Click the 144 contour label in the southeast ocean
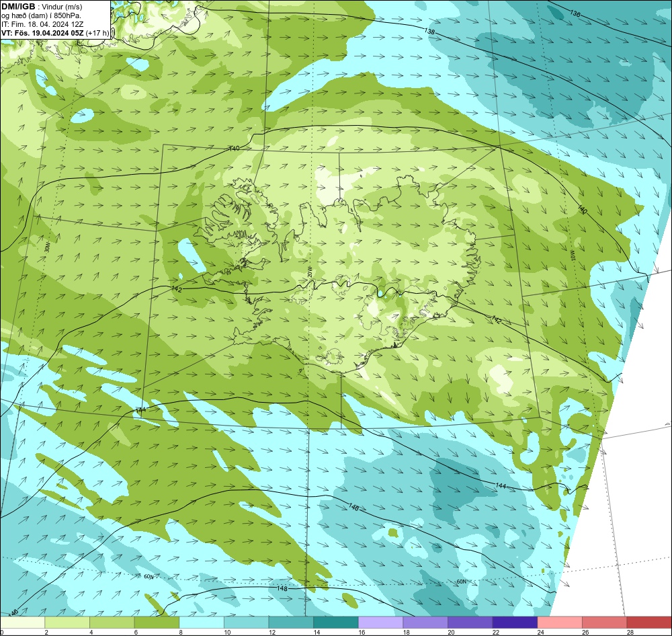672x636 pixels. (x=501, y=485)
